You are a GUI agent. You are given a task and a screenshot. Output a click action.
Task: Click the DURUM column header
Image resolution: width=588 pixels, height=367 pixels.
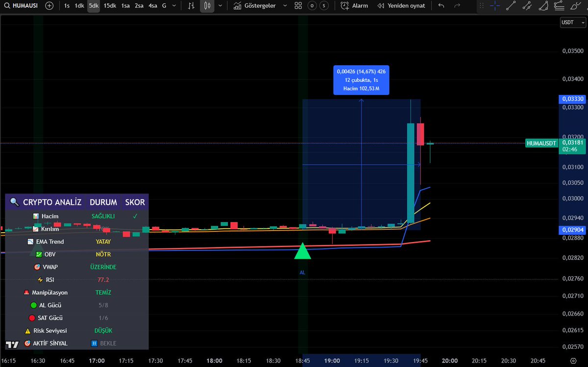click(x=103, y=202)
